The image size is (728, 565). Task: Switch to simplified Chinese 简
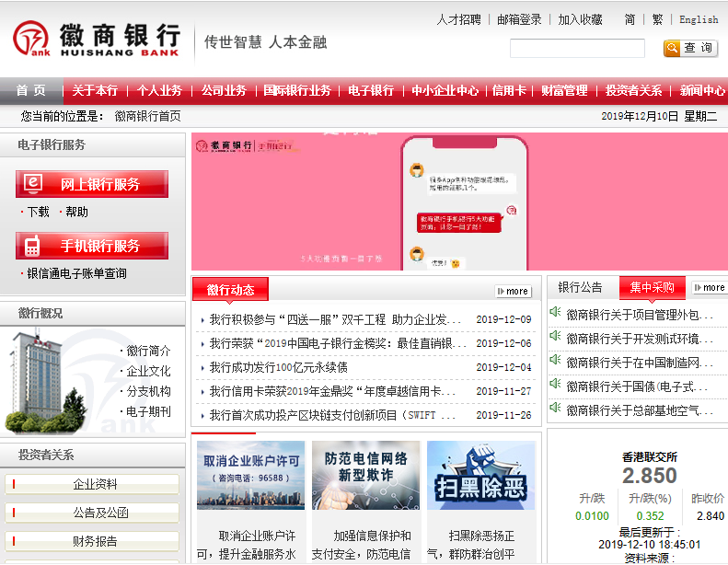630,19
